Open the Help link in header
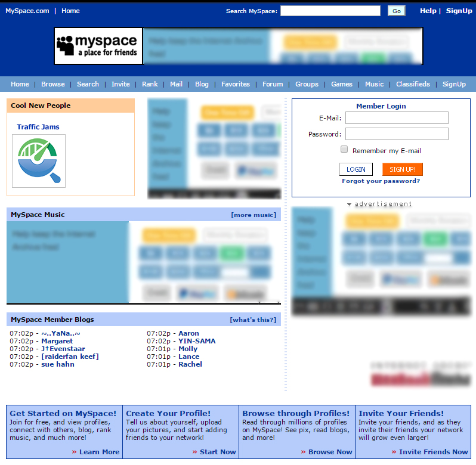476x465 pixels. pos(428,11)
